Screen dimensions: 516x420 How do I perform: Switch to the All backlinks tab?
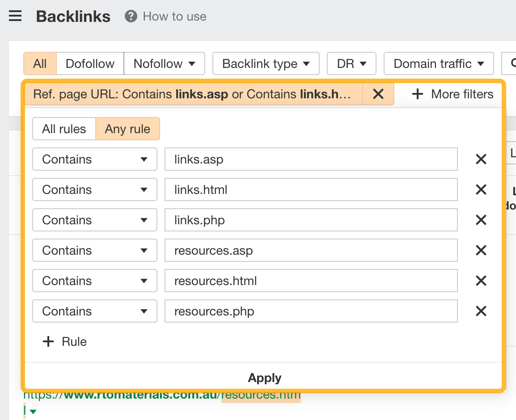point(40,63)
